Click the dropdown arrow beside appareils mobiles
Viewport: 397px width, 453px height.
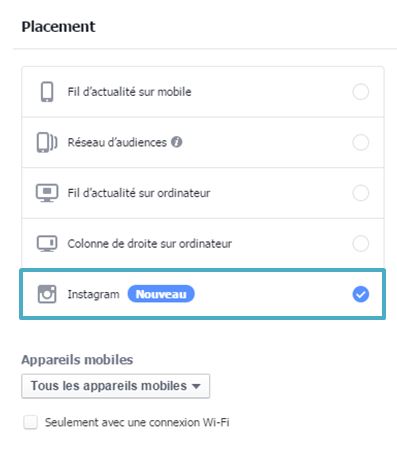click(x=196, y=387)
